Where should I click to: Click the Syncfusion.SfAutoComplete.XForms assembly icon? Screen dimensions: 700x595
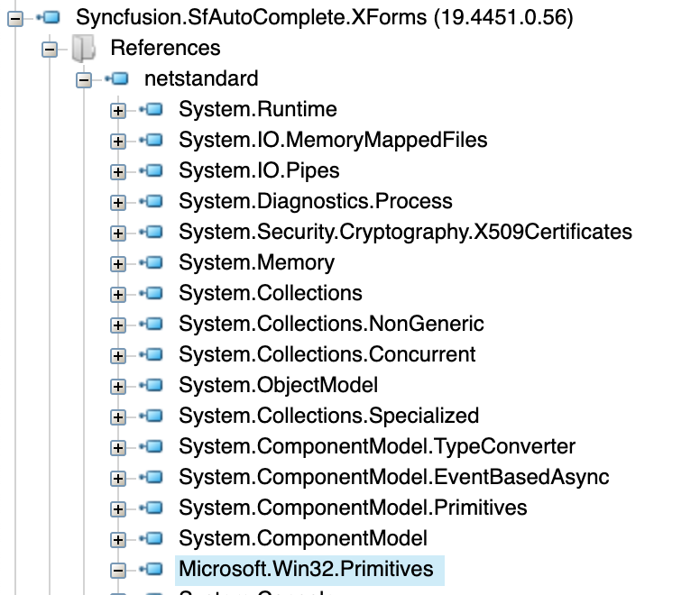click(x=49, y=18)
